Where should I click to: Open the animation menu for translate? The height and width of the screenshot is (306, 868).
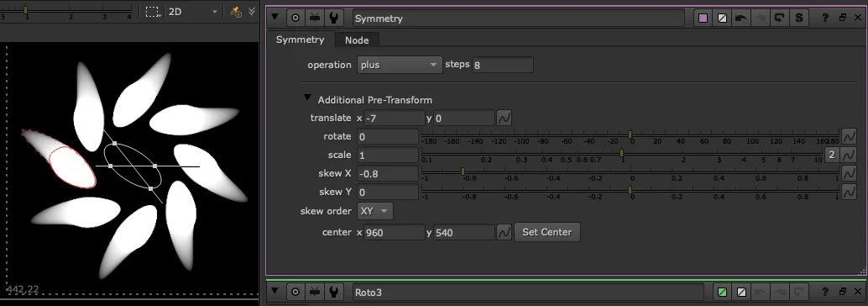(504, 118)
